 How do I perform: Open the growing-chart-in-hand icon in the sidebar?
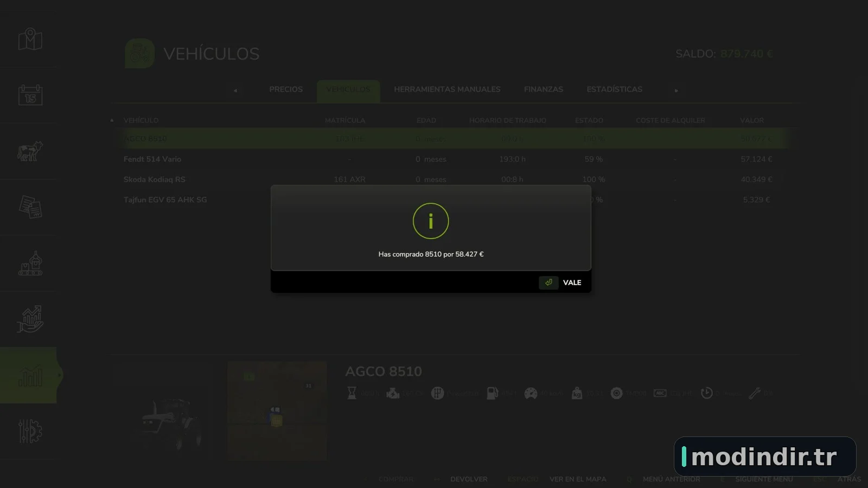[x=30, y=319]
